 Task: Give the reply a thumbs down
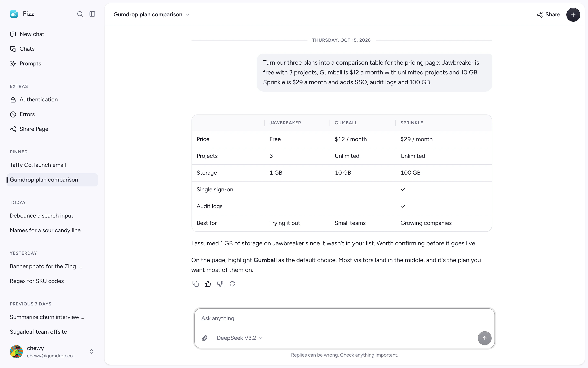[220, 284]
